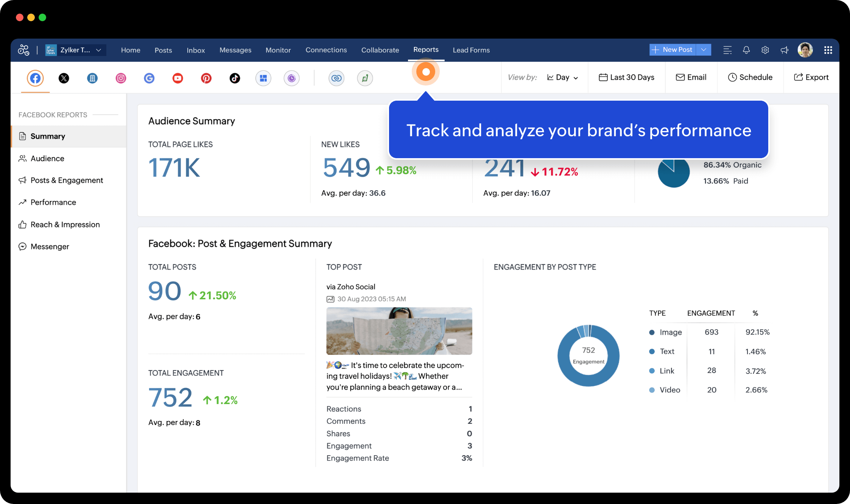The height and width of the screenshot is (504, 850).
Task: Select the Google Business Profile icon
Action: 149,78
